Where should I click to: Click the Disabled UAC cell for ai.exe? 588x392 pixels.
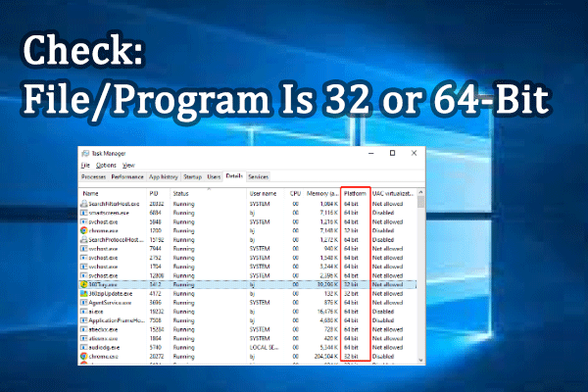coord(383,312)
